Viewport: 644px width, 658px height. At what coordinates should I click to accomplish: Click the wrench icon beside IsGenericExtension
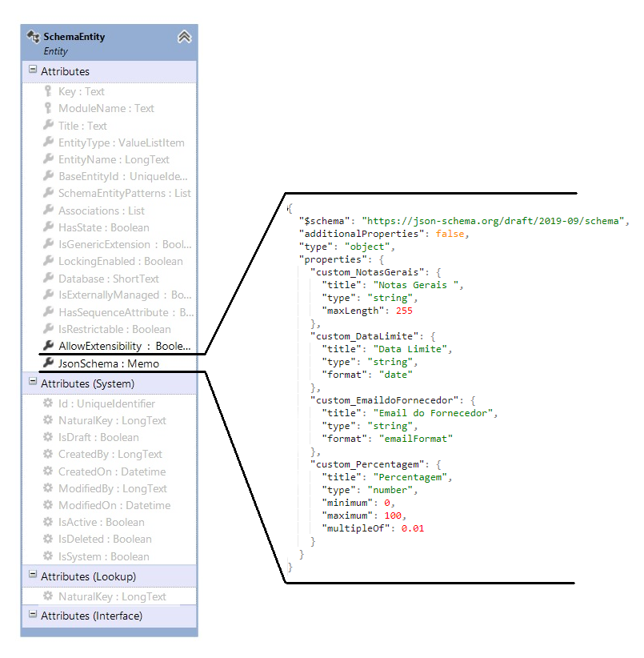point(48,243)
